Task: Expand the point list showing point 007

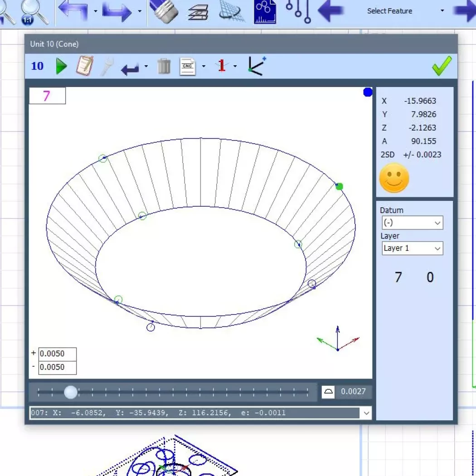Action: point(366,413)
